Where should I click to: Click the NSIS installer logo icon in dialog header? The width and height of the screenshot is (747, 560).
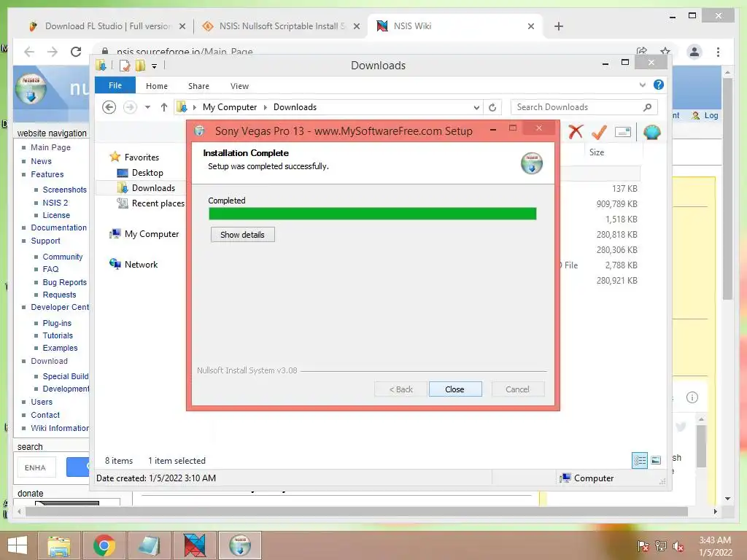pos(532,163)
